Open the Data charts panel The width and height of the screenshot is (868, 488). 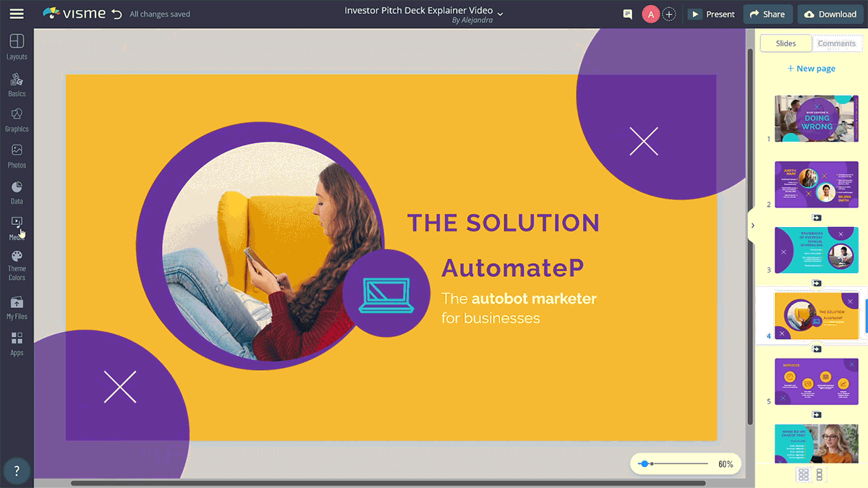click(x=17, y=192)
